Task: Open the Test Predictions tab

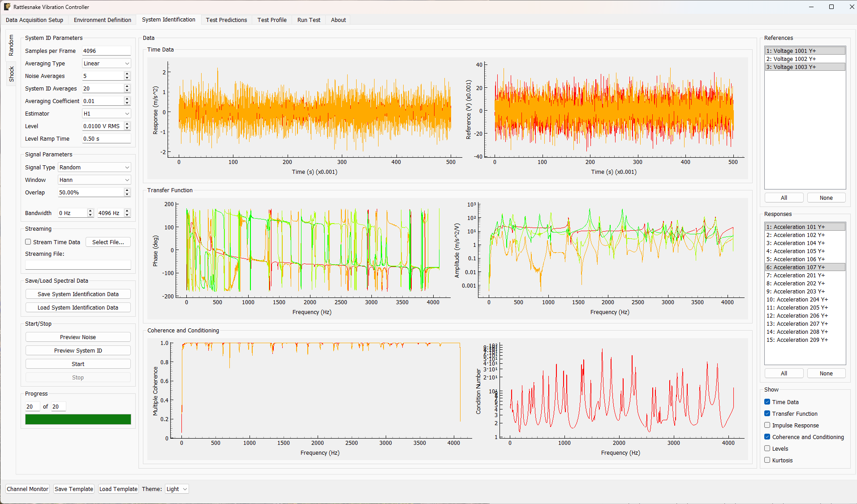Action: coord(226,20)
